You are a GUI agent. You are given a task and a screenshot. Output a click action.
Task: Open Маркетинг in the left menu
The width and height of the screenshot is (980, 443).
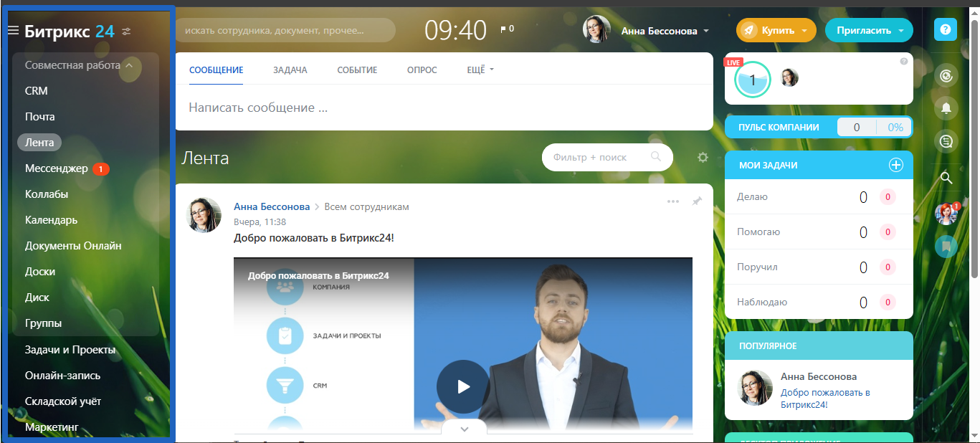tap(52, 427)
